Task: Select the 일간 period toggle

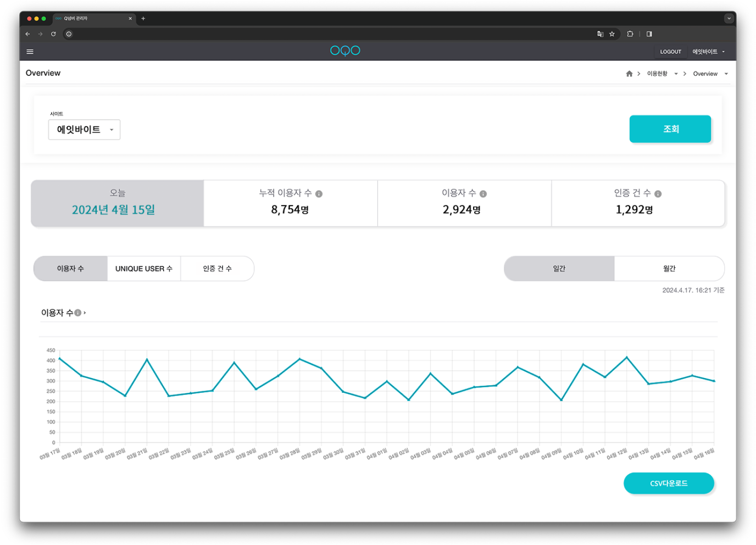Action: tap(559, 269)
